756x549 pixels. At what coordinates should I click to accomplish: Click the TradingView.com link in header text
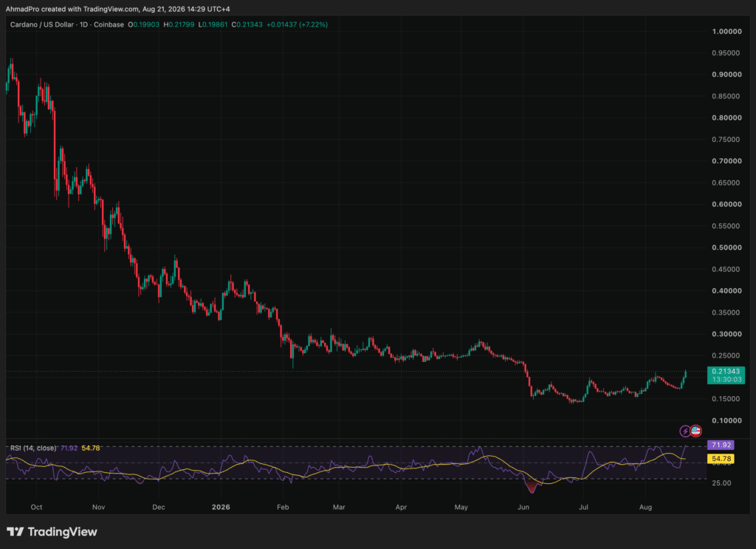[x=111, y=9]
